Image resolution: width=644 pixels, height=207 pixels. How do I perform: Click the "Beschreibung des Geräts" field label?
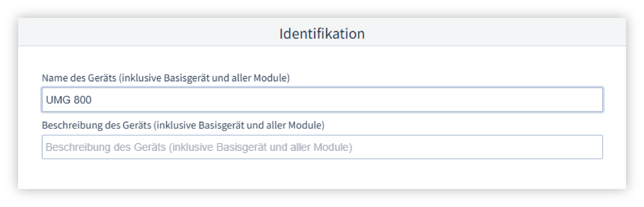pyautogui.click(x=183, y=125)
